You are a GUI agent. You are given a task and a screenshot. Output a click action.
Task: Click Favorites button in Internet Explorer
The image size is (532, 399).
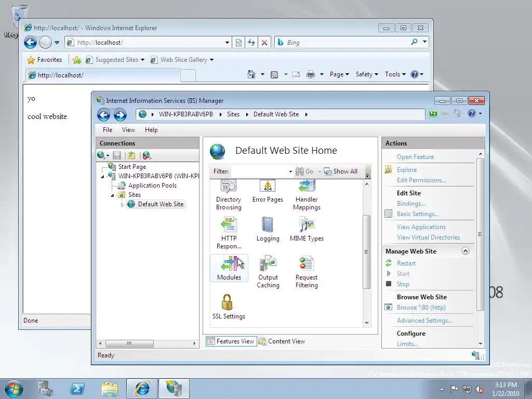click(45, 60)
